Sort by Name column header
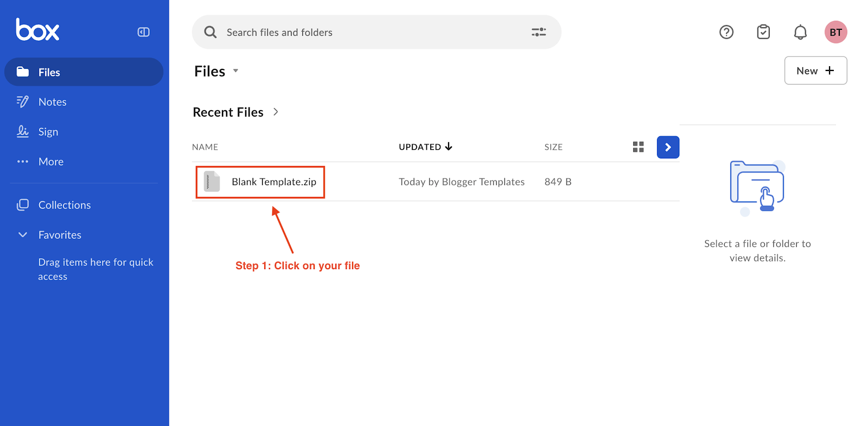 (x=205, y=147)
